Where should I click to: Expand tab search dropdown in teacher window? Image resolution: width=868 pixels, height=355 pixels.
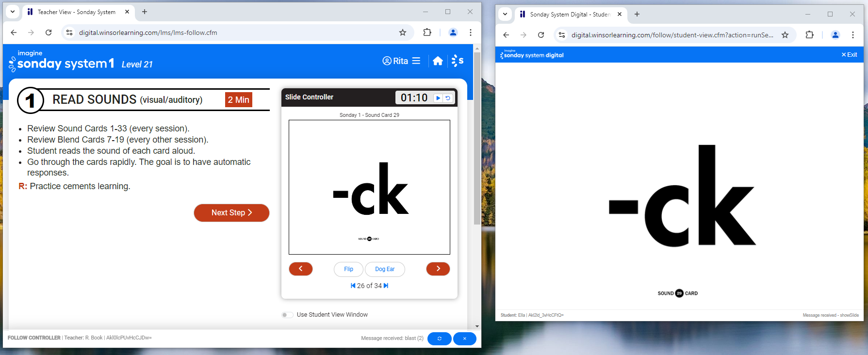pos(13,12)
